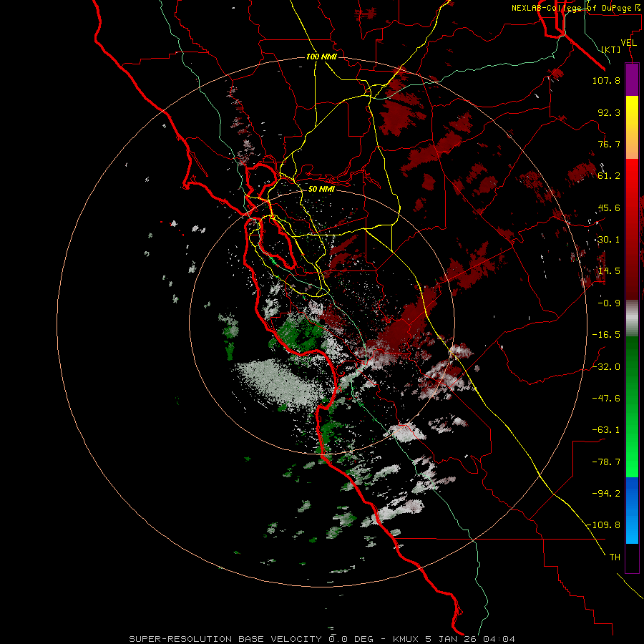644x644 pixels.
Task: Select the -47.6 value on velocity scale
Action: tap(606, 399)
